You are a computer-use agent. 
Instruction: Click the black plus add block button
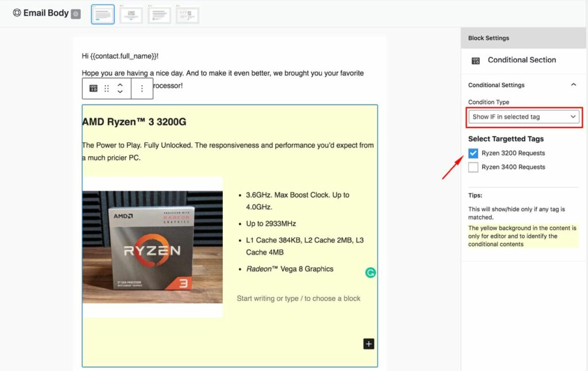coord(369,344)
